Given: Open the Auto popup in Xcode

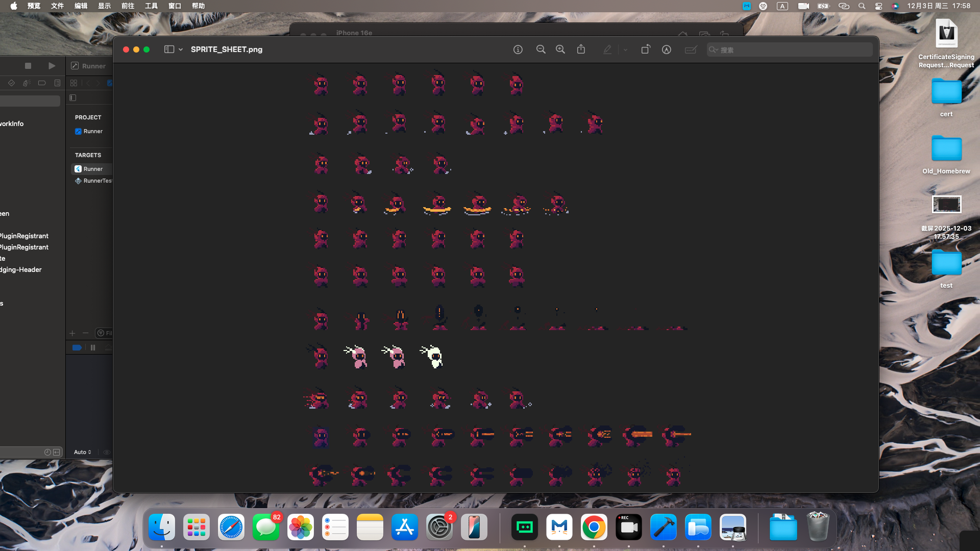Looking at the screenshot, I should pos(82,452).
